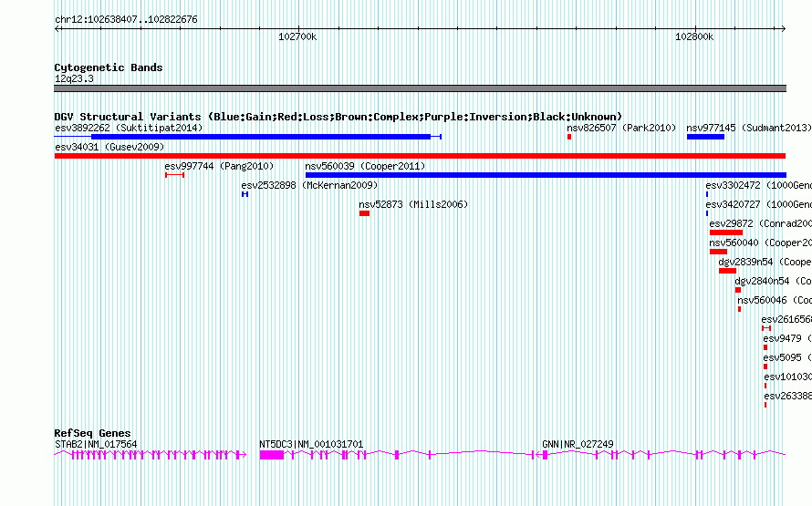
Task: Click the esv34031 (Gusev2009) label
Action: (x=109, y=147)
